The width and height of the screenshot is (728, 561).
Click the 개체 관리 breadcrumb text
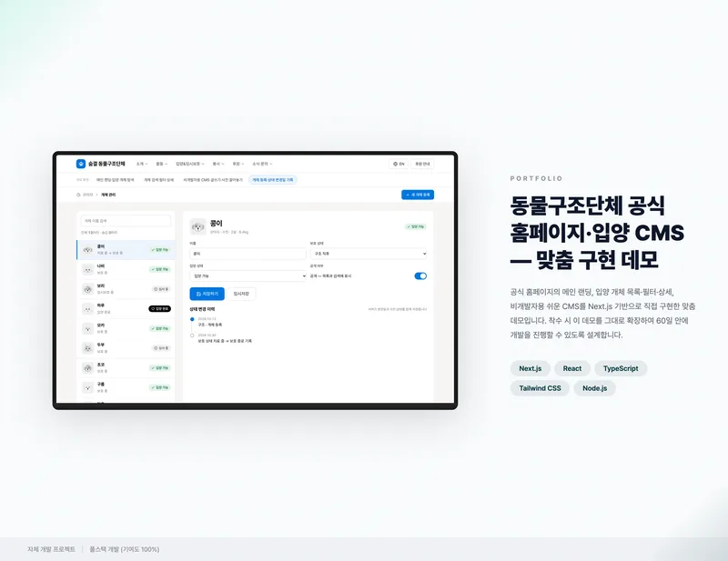pos(108,195)
